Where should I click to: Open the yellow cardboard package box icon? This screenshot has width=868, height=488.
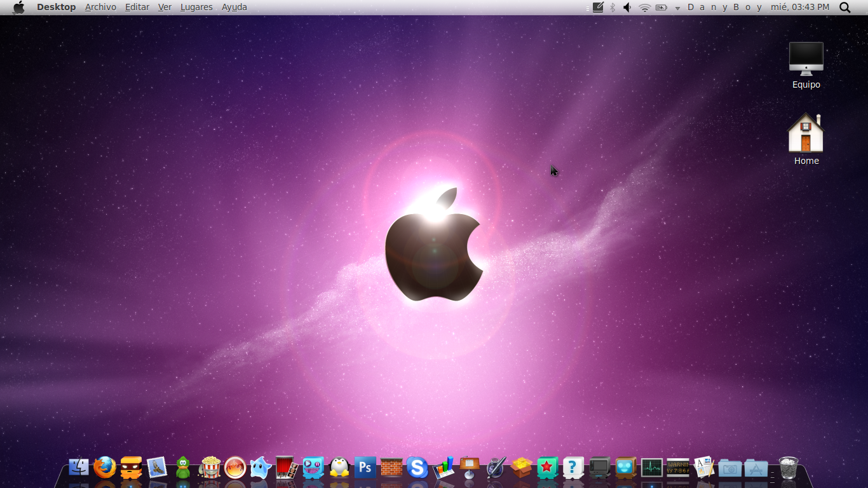point(522,468)
